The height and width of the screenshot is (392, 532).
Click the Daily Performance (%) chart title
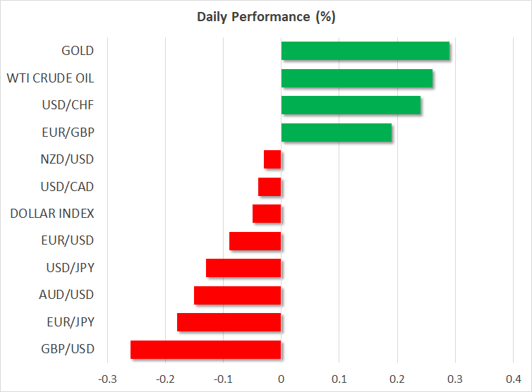(x=265, y=17)
